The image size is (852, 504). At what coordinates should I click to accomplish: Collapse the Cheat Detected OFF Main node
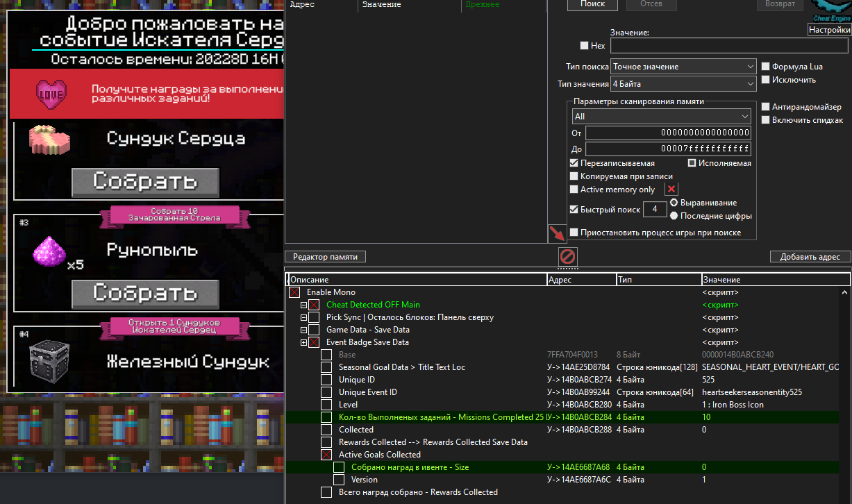(303, 305)
